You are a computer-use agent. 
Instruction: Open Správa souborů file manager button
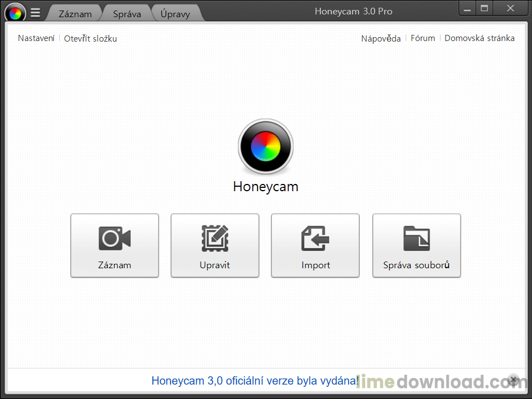416,245
